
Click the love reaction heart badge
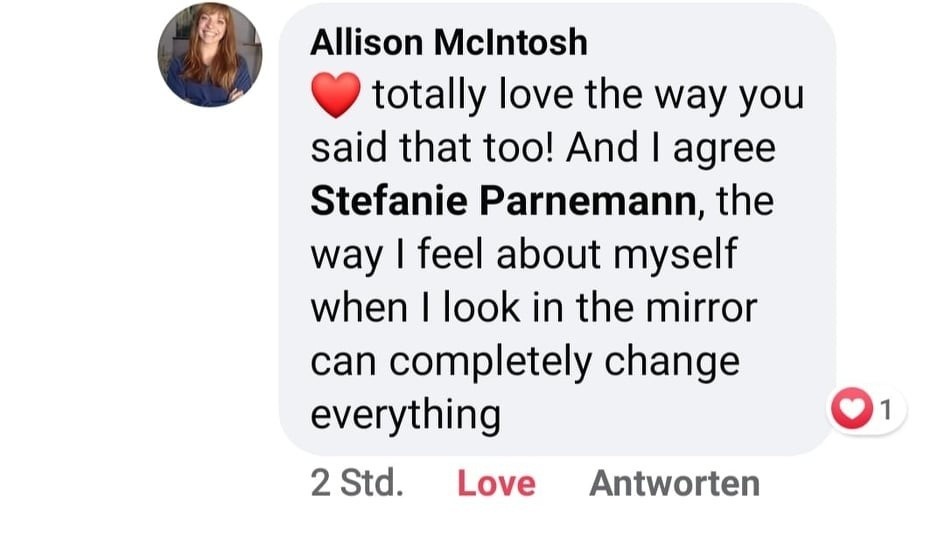pyautogui.click(x=852, y=409)
